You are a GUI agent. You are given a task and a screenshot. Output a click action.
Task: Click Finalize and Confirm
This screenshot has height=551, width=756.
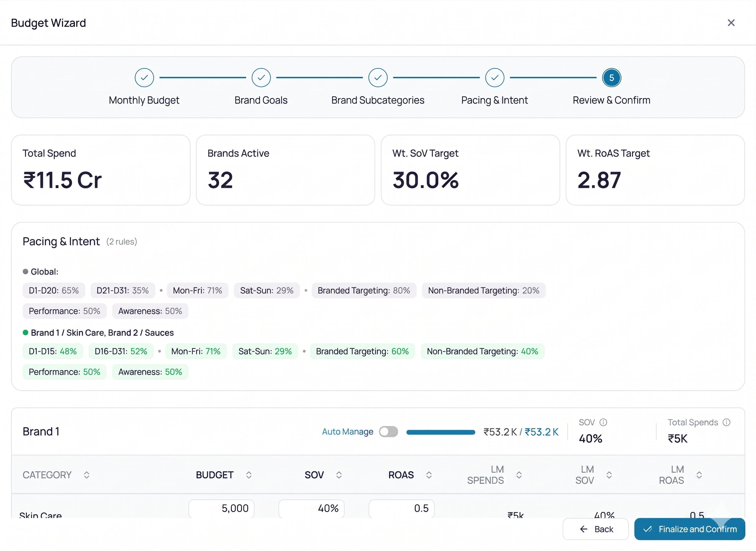[x=689, y=529]
